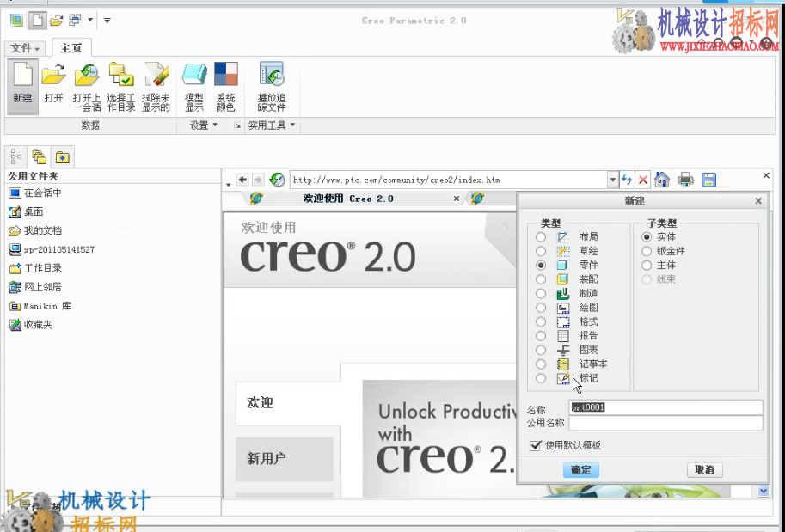Open the URL address bar dropdown arrow
The image size is (785, 532).
(612, 180)
